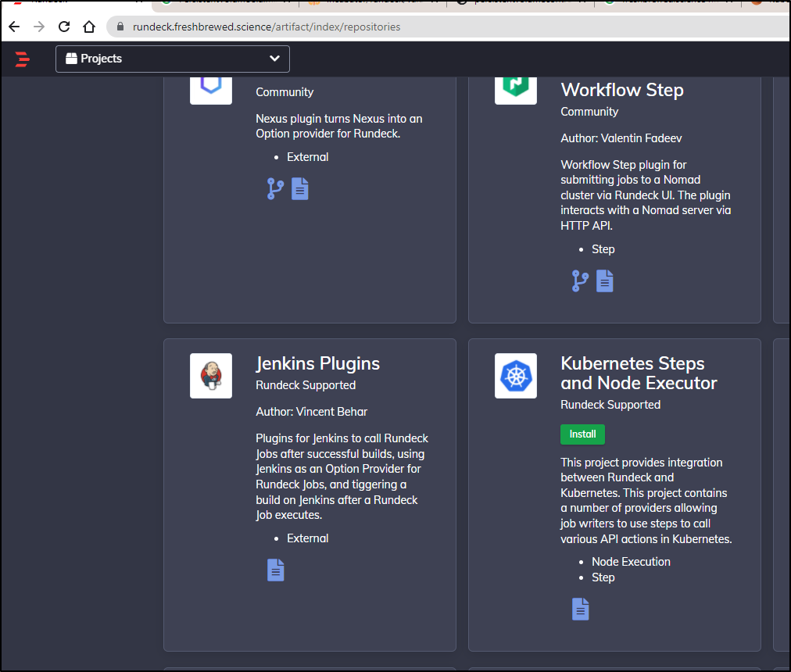Open the Projects dropdown
This screenshot has height=672, width=791.
pyautogui.click(x=173, y=59)
